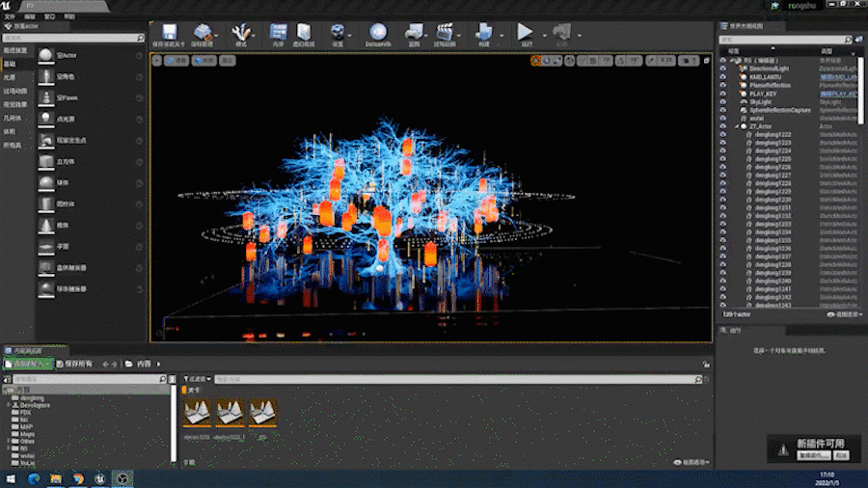Viewport: 868px width, 488px height.
Task: Select the Sphere Trigger icon
Action: click(46, 288)
